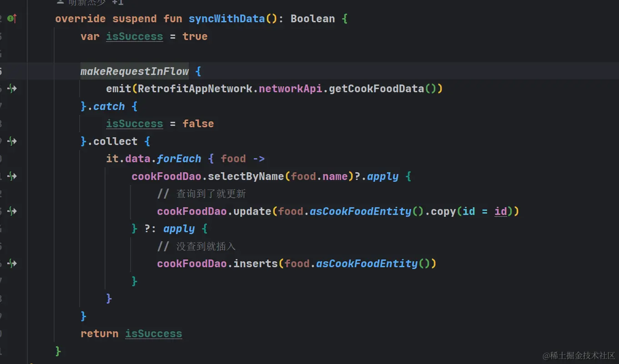The height and width of the screenshot is (364, 619).
Task: Click isSuccess on the return line
Action: (154, 334)
